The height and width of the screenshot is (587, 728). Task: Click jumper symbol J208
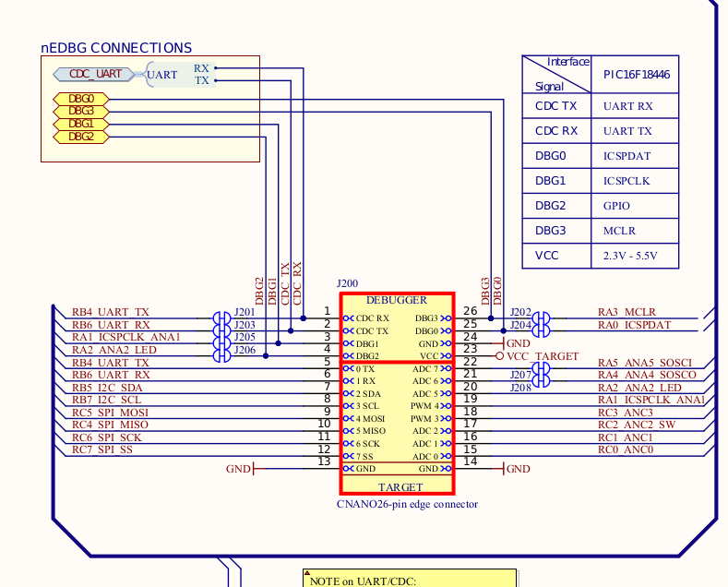coord(541,381)
